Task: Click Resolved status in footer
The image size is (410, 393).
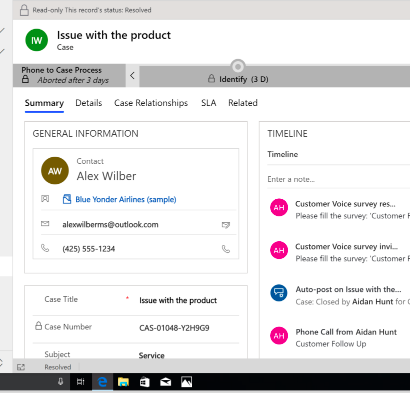Action: click(58, 367)
